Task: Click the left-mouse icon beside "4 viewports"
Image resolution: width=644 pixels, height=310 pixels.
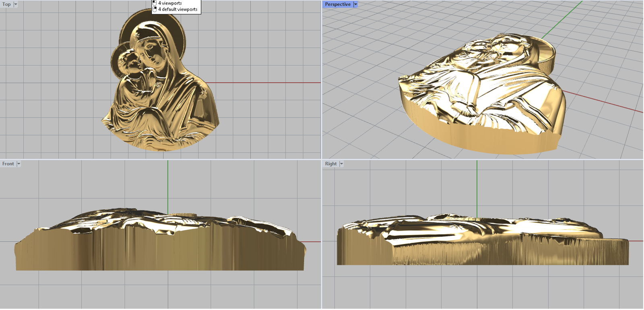Action: click(x=155, y=3)
